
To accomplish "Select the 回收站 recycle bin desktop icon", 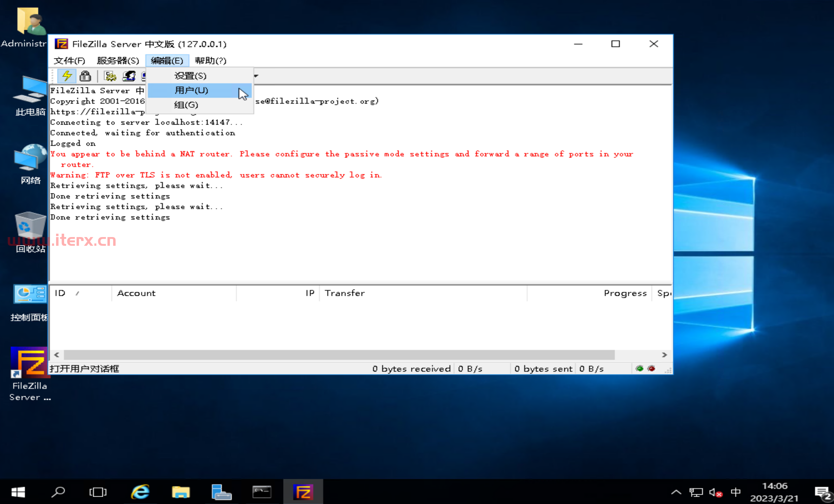I will click(31, 233).
